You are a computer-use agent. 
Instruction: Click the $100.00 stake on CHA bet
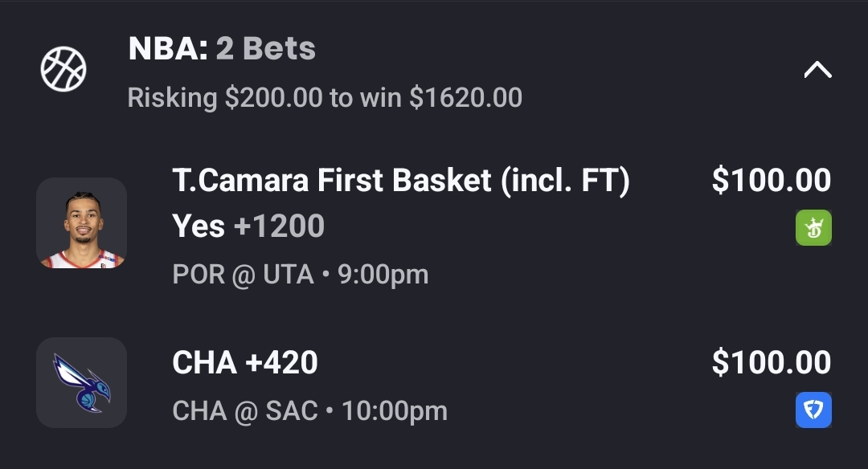click(x=771, y=363)
